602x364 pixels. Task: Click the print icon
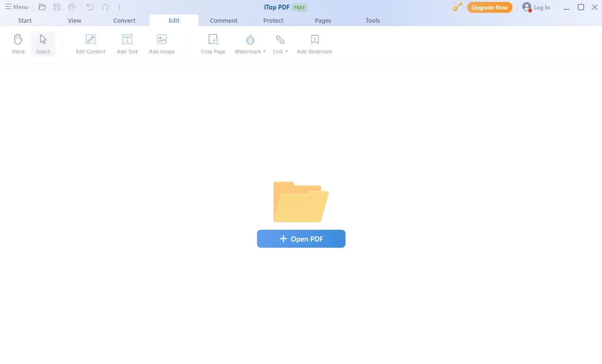coord(72,7)
